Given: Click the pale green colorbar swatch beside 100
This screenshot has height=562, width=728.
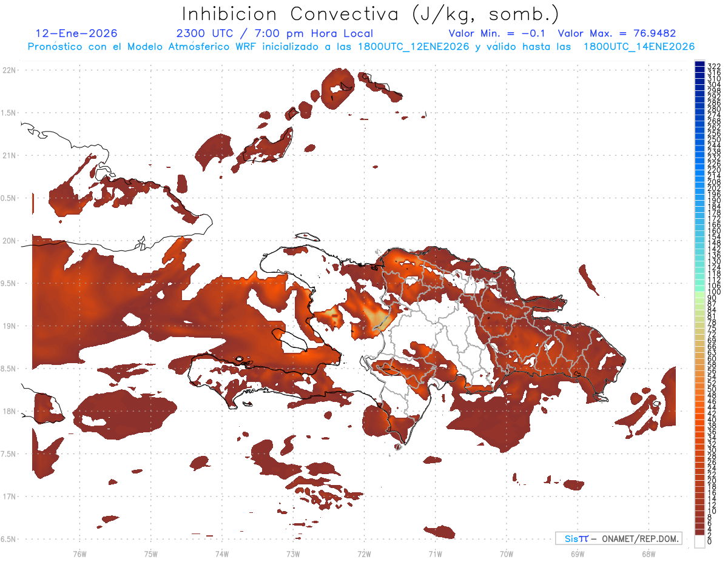Looking at the screenshot, I should point(699,295).
